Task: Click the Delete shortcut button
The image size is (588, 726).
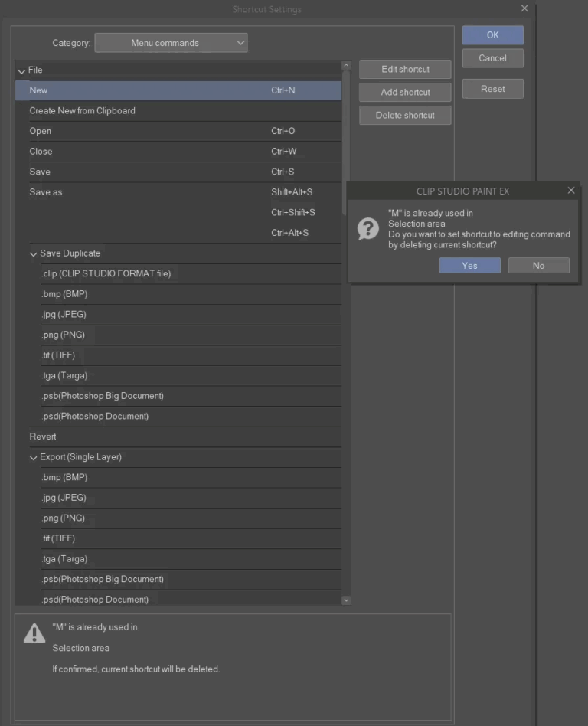Action: tap(404, 115)
